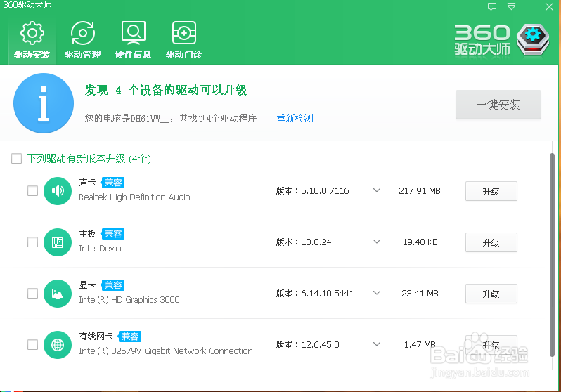Click the wired network globe icon
This screenshot has width=561, height=392.
[x=58, y=345]
